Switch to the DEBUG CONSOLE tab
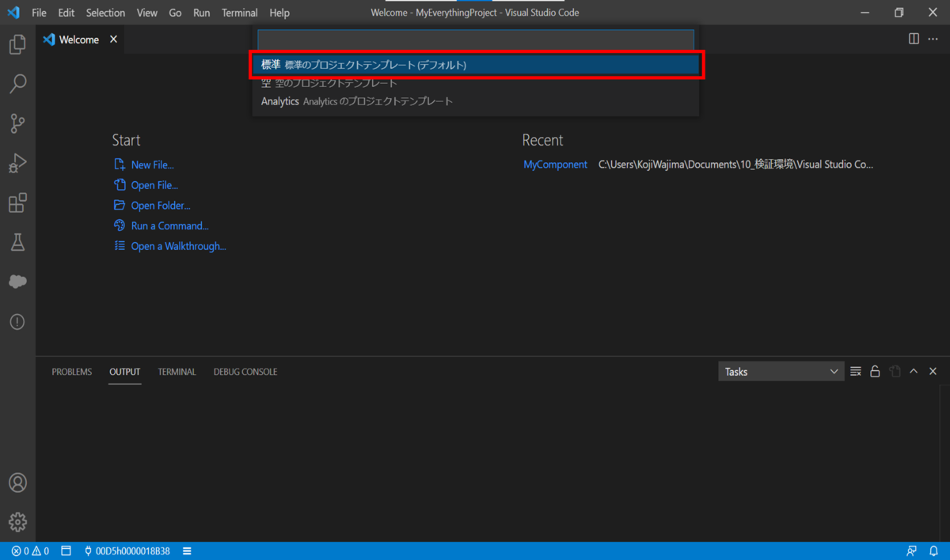The width and height of the screenshot is (950, 560). [x=245, y=372]
